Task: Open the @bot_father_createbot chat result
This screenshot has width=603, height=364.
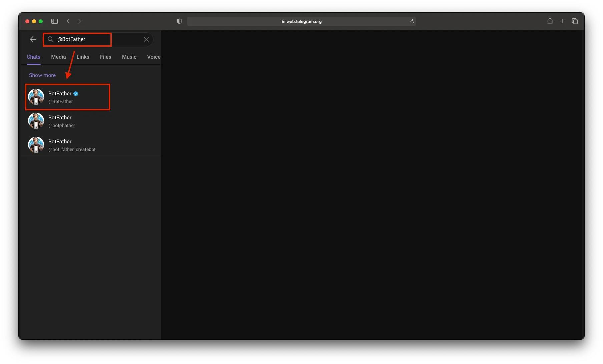Action: [x=91, y=145]
